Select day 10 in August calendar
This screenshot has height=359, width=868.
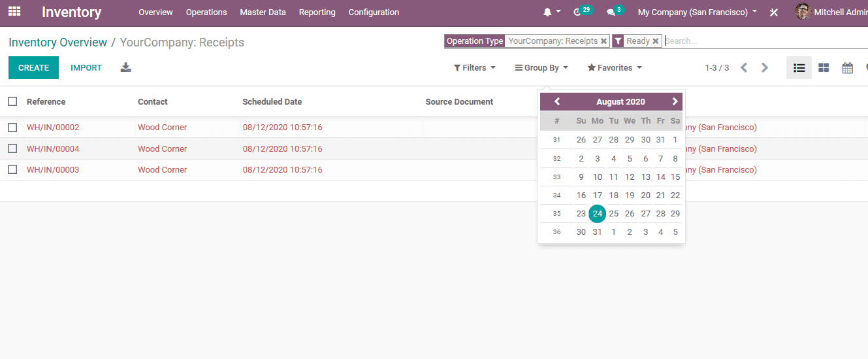(x=597, y=177)
